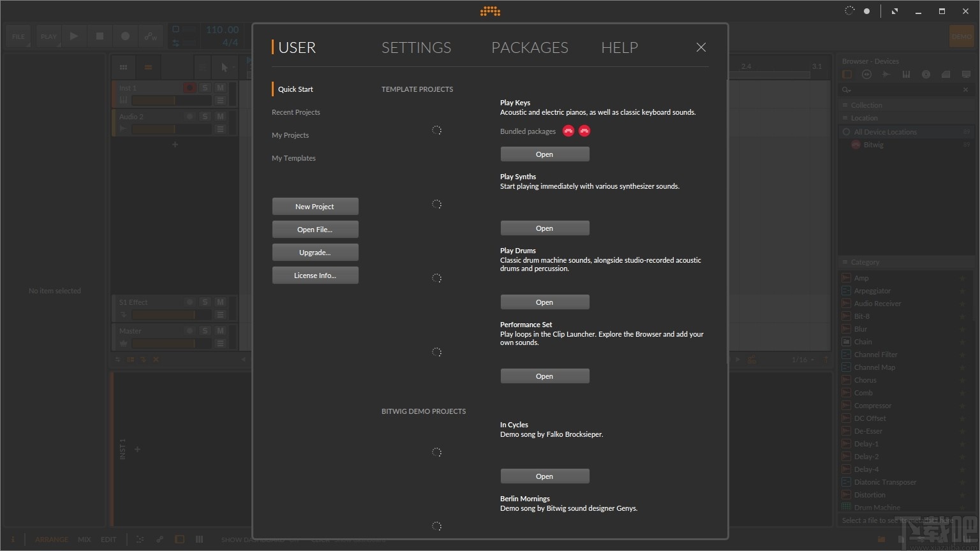
Task: Open the Play Synths template
Action: tap(545, 228)
